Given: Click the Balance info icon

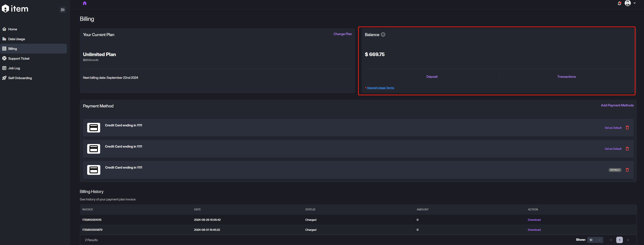Looking at the screenshot, I should (383, 35).
